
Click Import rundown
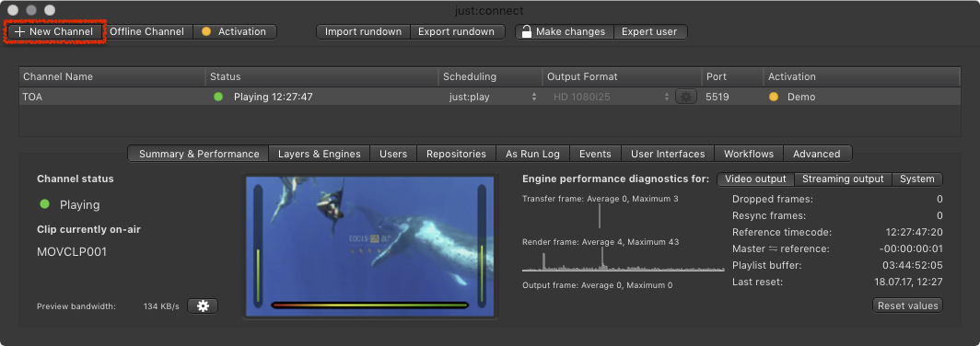(363, 31)
